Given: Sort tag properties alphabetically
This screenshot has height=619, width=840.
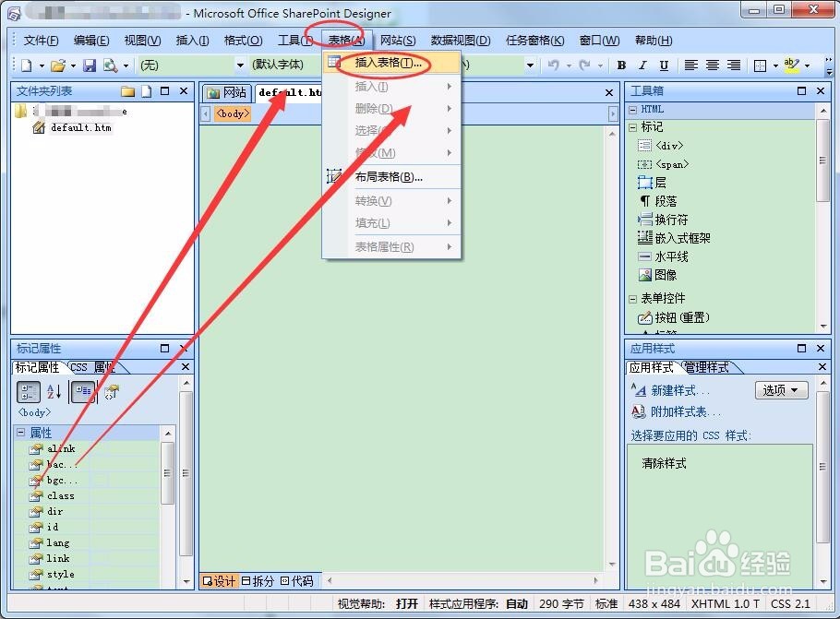Looking at the screenshot, I should pyautogui.click(x=54, y=392).
